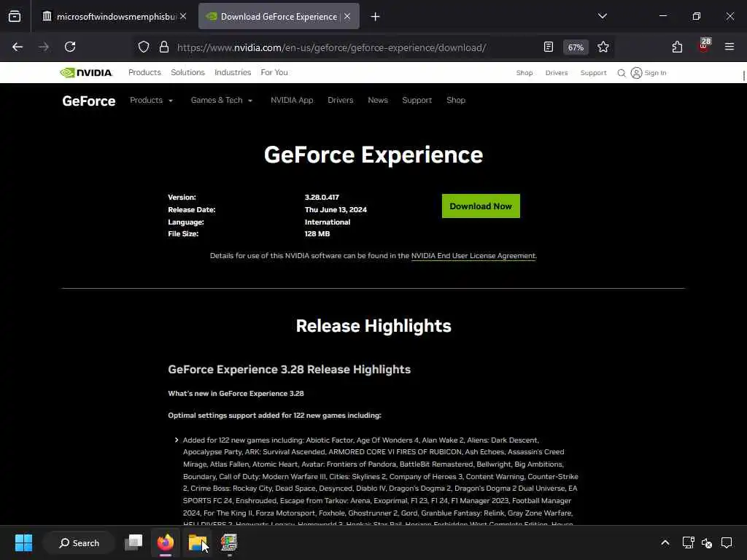Close the Download GeForce Experience tab

(347, 16)
